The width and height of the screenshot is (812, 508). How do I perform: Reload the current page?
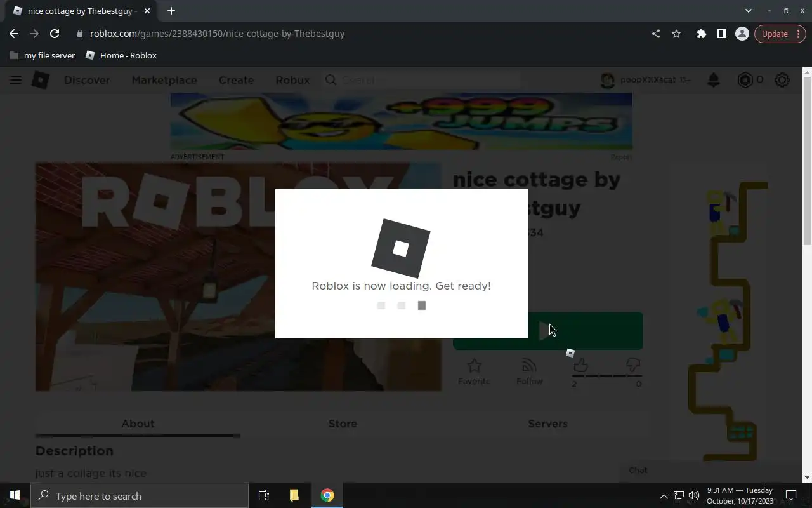[55, 34]
